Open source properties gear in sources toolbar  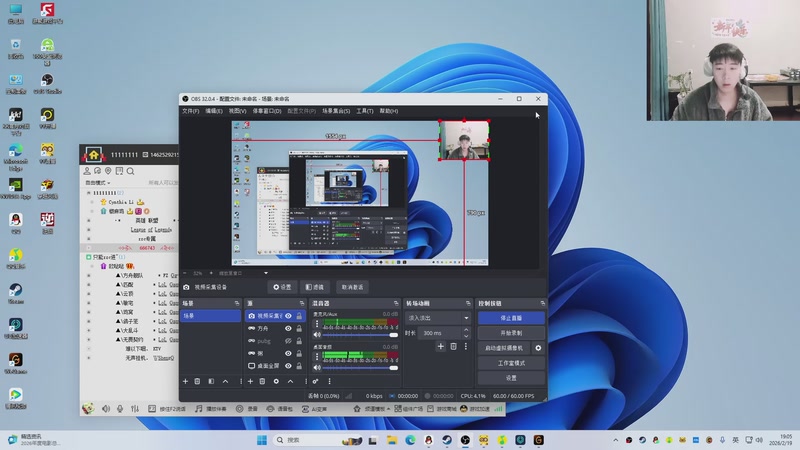pyautogui.click(x=276, y=381)
